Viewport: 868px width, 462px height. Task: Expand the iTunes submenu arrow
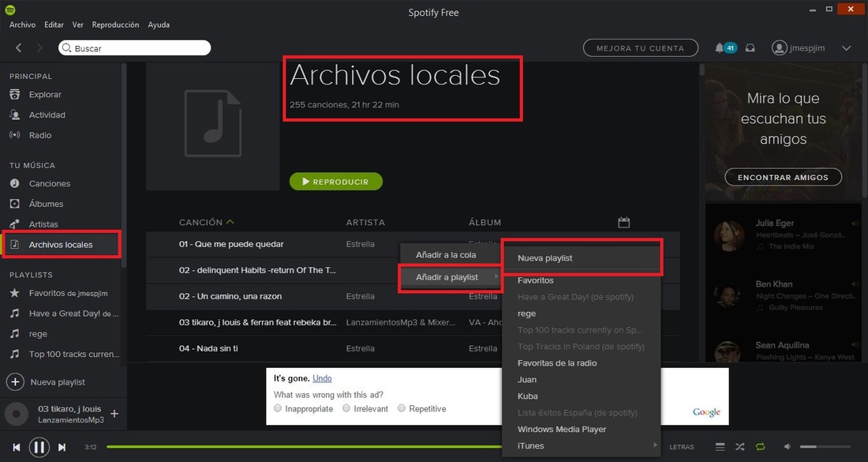pyautogui.click(x=656, y=445)
